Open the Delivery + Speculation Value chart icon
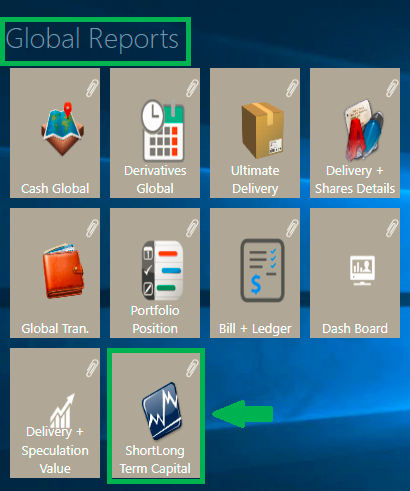 tap(63, 411)
